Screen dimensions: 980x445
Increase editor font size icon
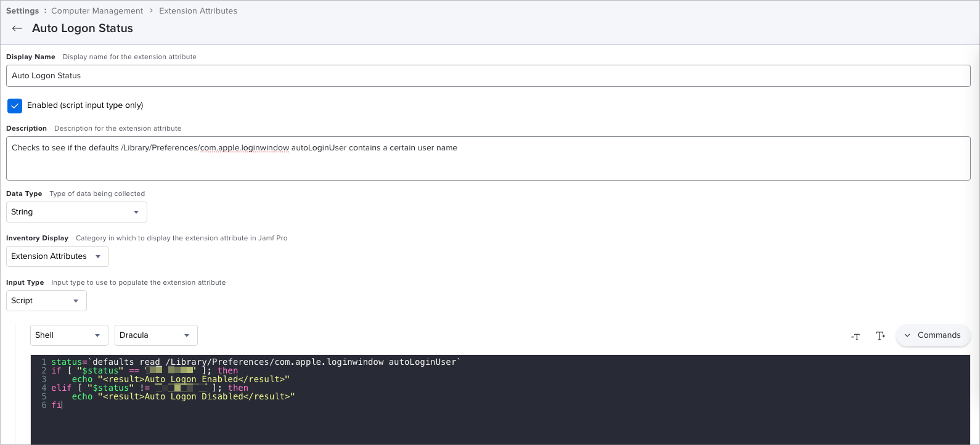click(880, 335)
